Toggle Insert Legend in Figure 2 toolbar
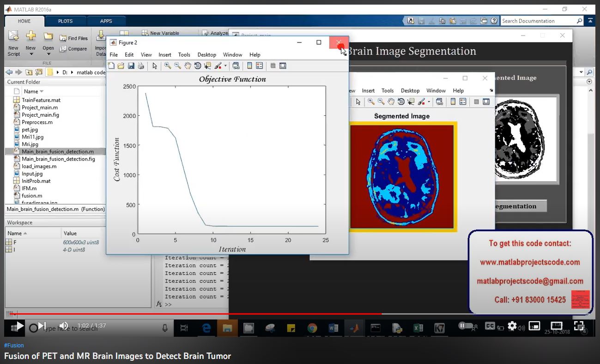This screenshot has height=364, width=600. click(259, 66)
